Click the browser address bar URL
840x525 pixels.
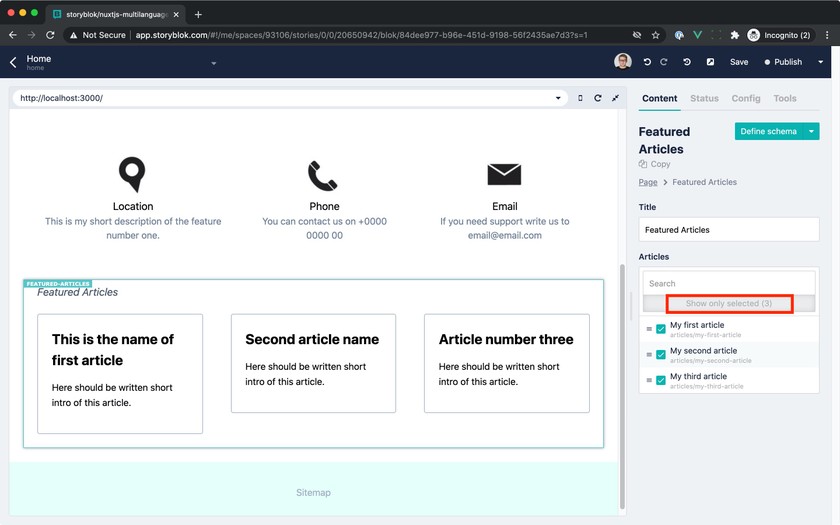(362, 35)
